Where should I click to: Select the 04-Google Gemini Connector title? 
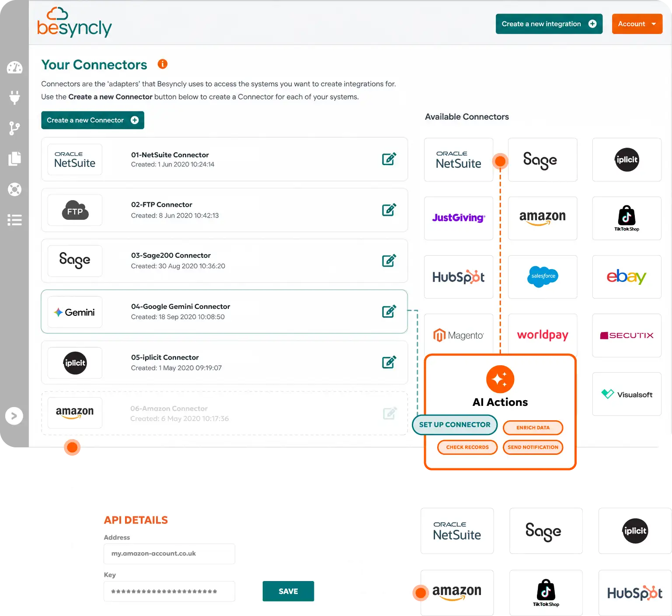tap(181, 306)
